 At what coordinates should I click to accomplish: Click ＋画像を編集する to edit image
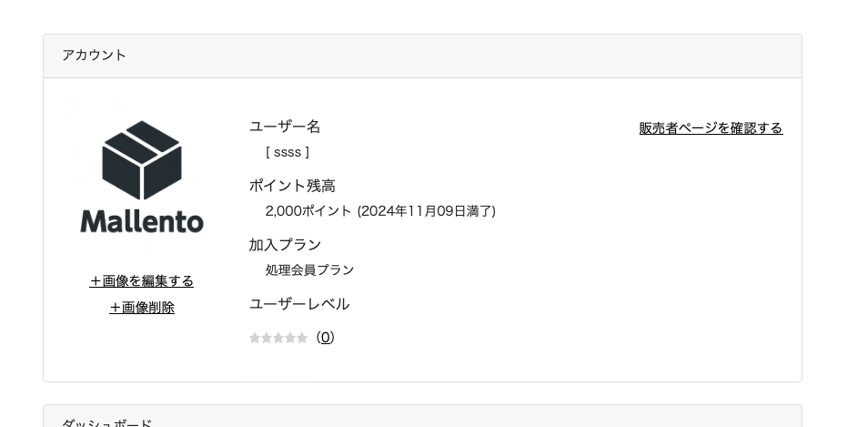tap(142, 281)
